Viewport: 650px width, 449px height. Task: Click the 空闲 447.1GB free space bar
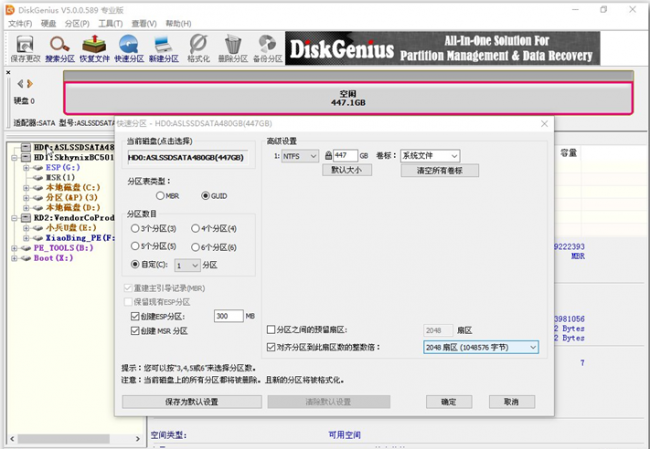[348, 98]
